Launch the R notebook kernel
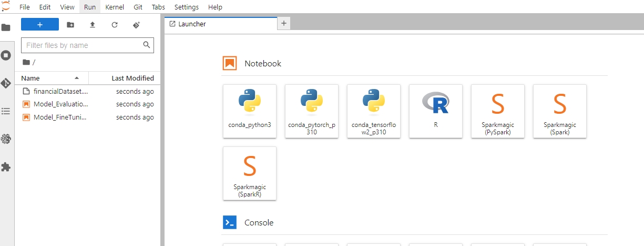 [436, 111]
